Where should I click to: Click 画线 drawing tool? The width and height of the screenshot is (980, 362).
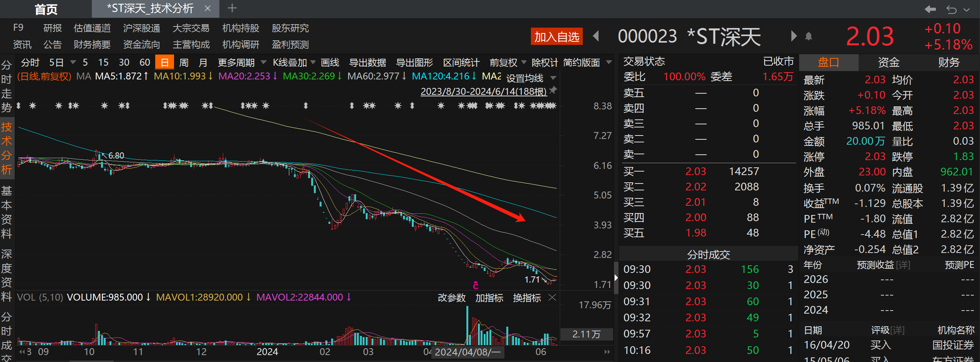(x=330, y=62)
